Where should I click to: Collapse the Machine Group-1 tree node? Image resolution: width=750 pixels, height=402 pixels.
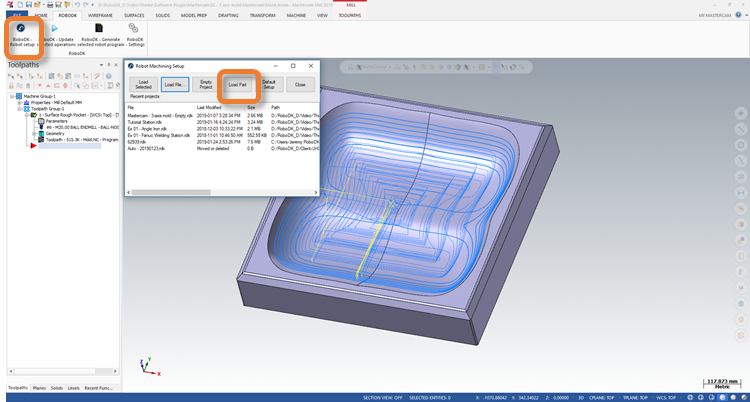(x=12, y=97)
